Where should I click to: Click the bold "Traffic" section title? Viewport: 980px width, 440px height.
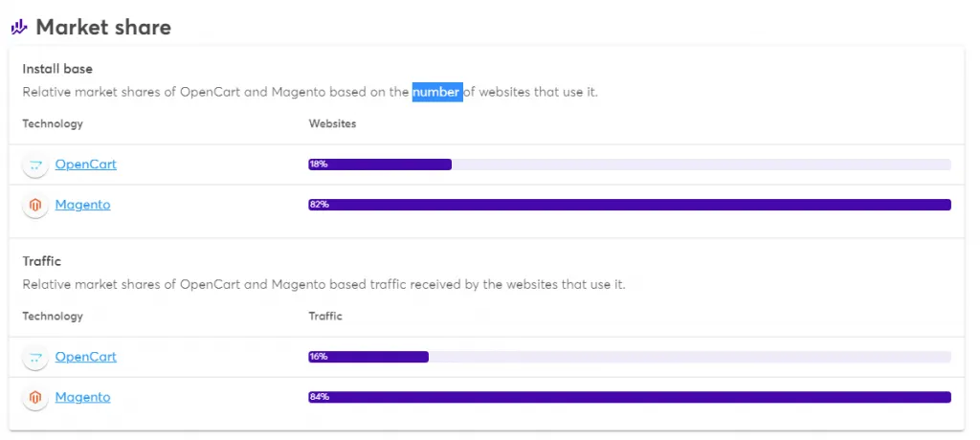(42, 261)
